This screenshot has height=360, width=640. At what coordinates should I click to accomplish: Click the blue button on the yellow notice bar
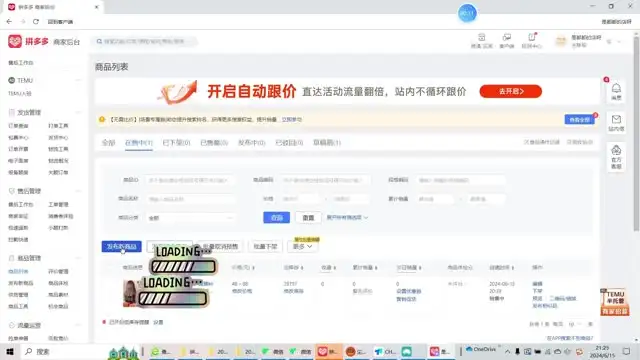coord(580,120)
